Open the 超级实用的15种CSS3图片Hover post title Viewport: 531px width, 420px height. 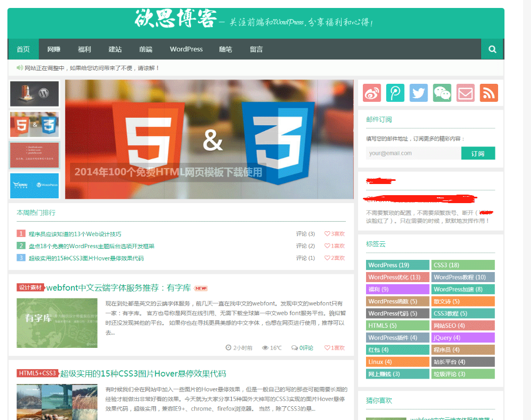(143, 373)
